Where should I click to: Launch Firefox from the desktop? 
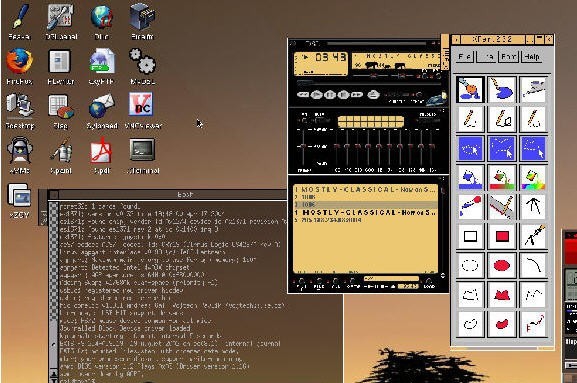click(19, 66)
